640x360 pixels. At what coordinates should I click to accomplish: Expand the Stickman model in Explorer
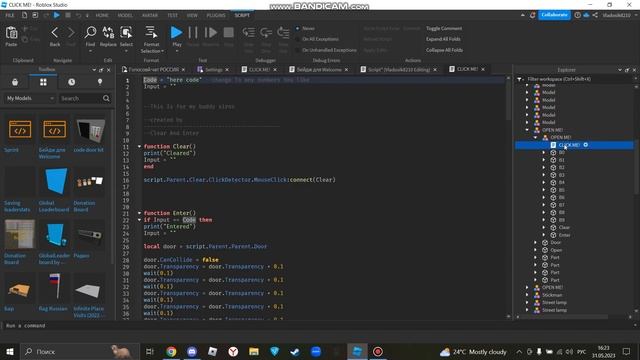click(x=527, y=295)
